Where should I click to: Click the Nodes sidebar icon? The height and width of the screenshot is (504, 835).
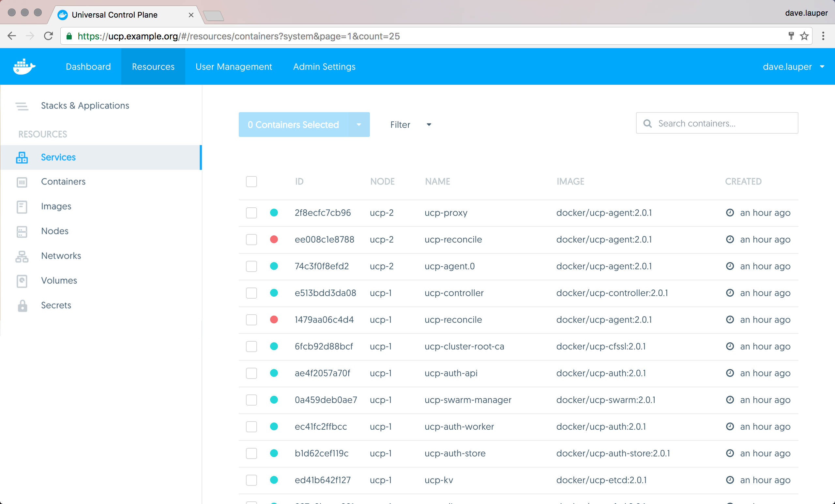click(x=22, y=231)
